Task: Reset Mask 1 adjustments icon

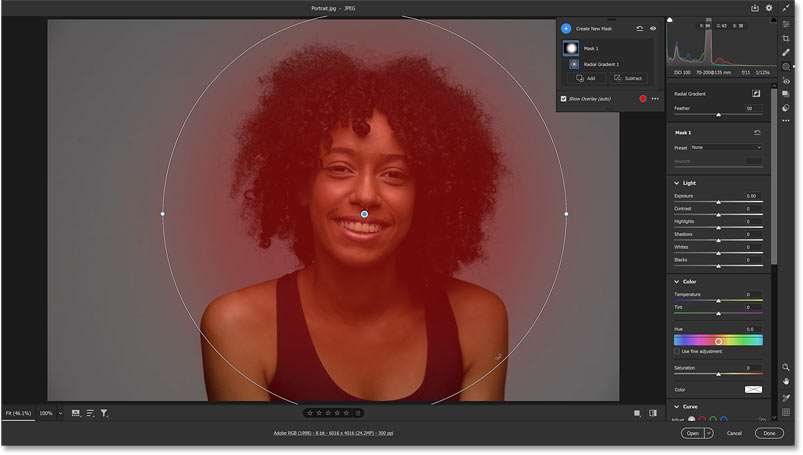Action: click(x=757, y=133)
